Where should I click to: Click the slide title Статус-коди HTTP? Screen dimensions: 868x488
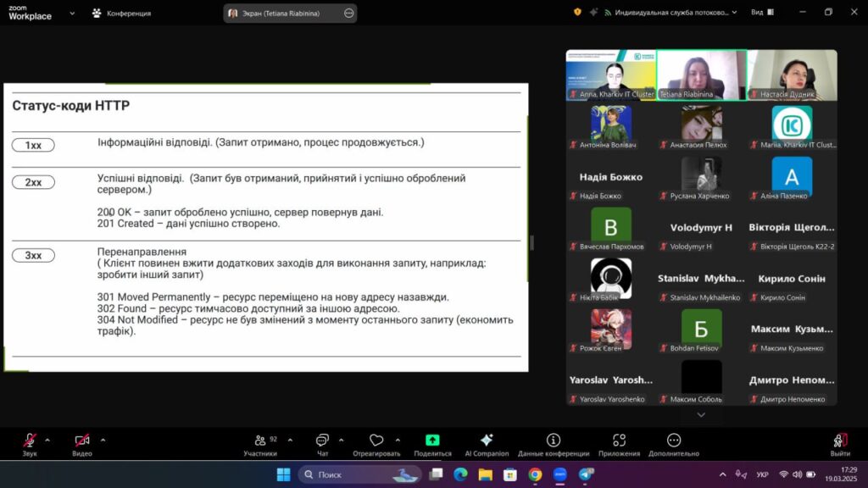click(71, 106)
